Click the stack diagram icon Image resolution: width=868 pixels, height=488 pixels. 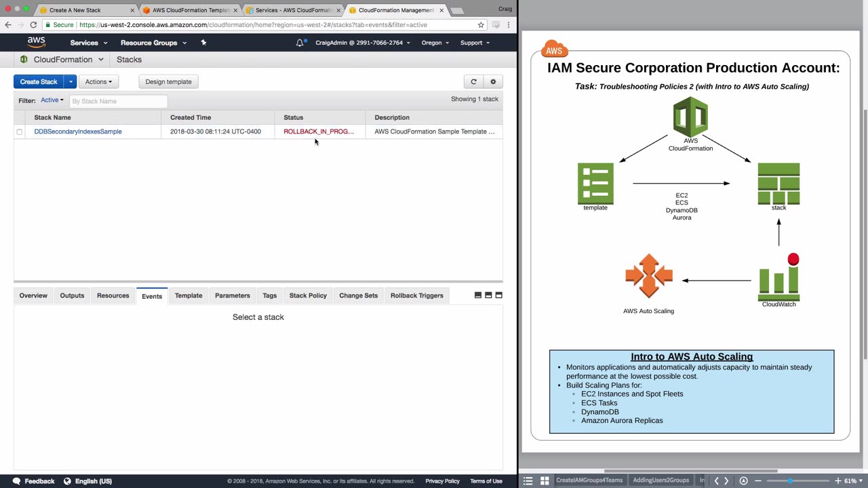pos(778,184)
